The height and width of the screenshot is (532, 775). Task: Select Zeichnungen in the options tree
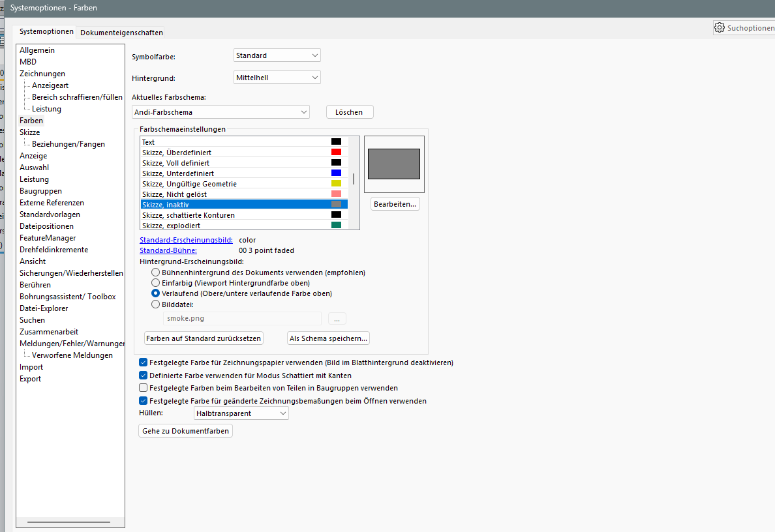pyautogui.click(x=42, y=74)
